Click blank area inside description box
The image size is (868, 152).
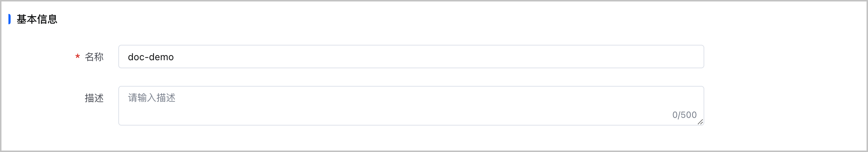tap(403, 112)
